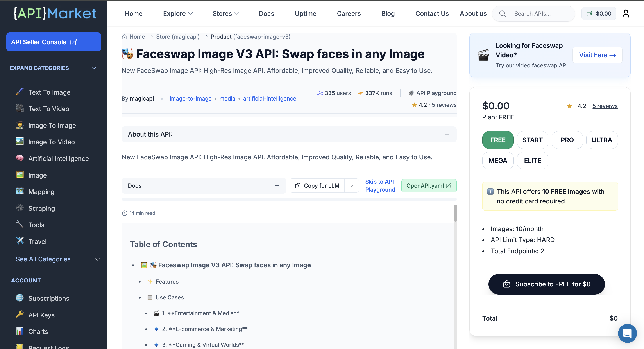This screenshot has height=349, width=644.
Task: Click the Artificial Intelligence brain icon
Action: click(x=20, y=158)
